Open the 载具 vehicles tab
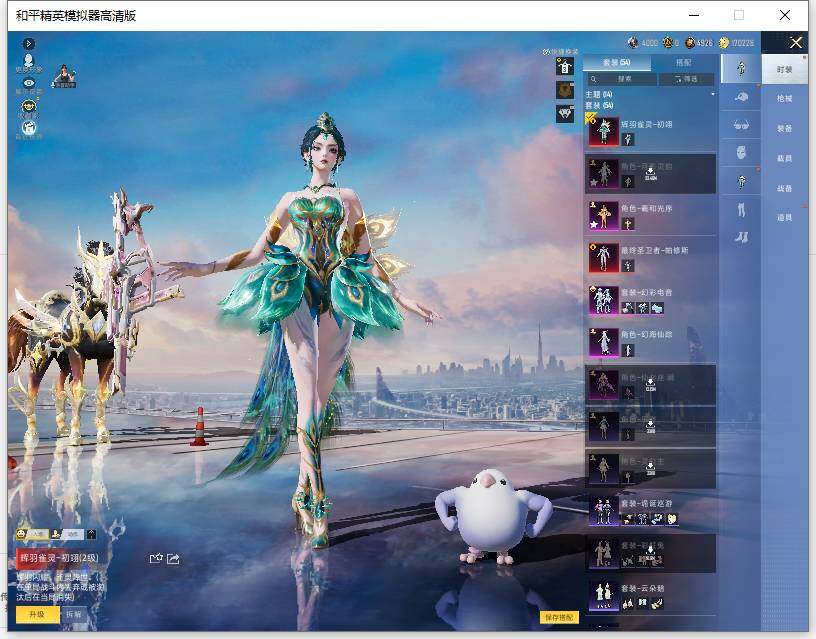This screenshot has width=816, height=639. tap(784, 158)
